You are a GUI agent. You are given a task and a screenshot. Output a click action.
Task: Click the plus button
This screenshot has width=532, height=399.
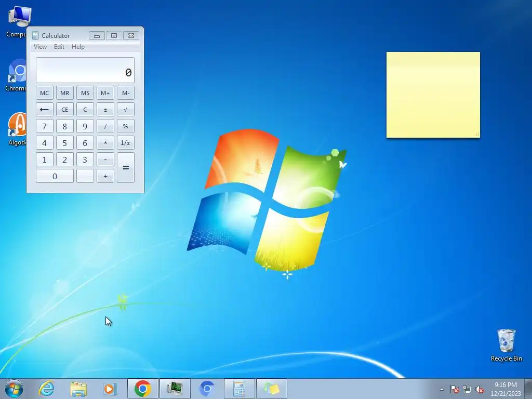[105, 176]
